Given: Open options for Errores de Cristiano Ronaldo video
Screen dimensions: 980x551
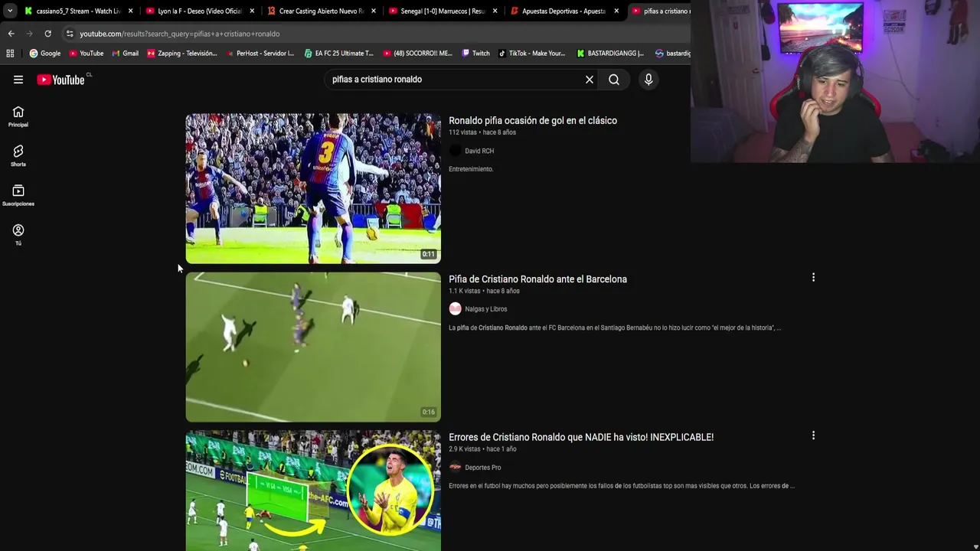Looking at the screenshot, I should 813,435.
